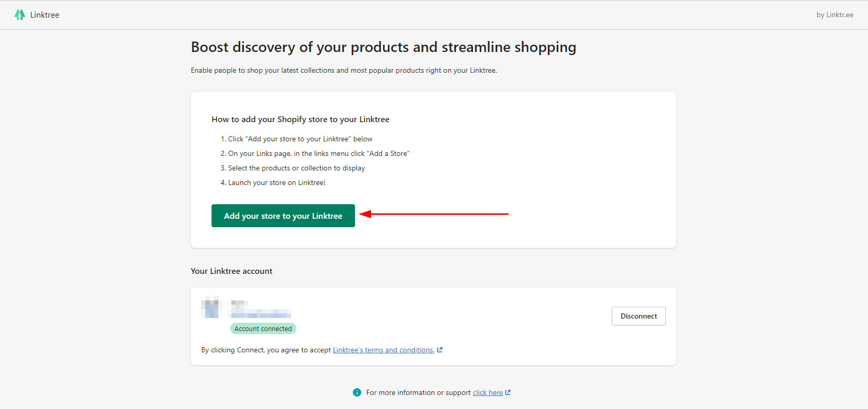This screenshot has width=868, height=409.
Task: Open Linktree's terms and conditions link
Action: point(384,350)
